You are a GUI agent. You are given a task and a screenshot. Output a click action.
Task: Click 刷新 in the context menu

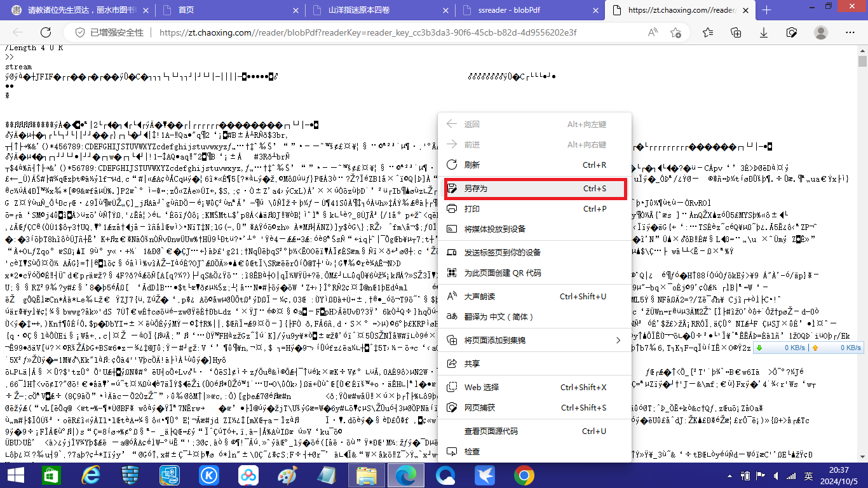pyautogui.click(x=534, y=165)
